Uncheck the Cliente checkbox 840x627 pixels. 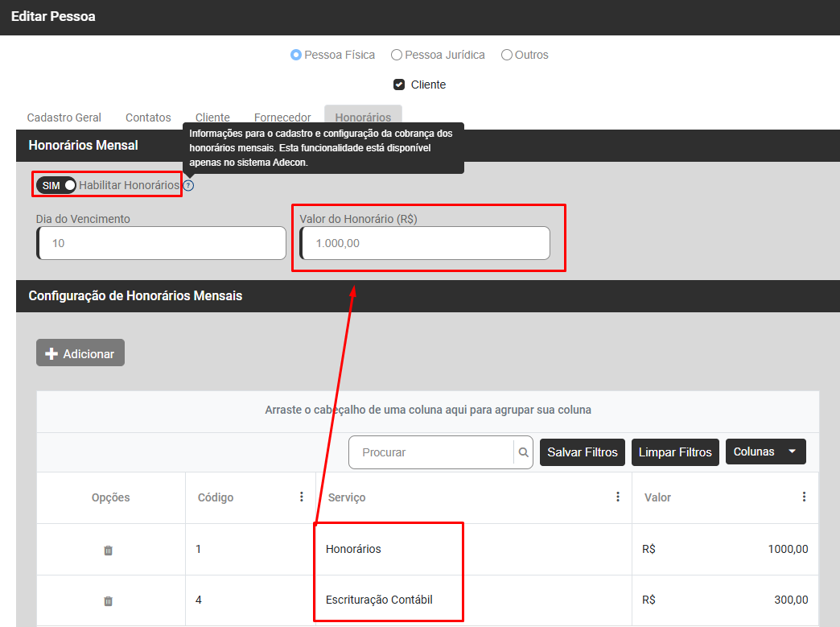[x=398, y=85]
